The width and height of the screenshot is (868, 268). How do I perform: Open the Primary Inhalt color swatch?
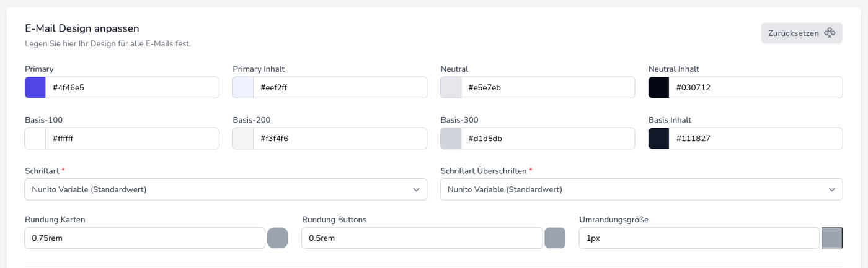(x=243, y=88)
